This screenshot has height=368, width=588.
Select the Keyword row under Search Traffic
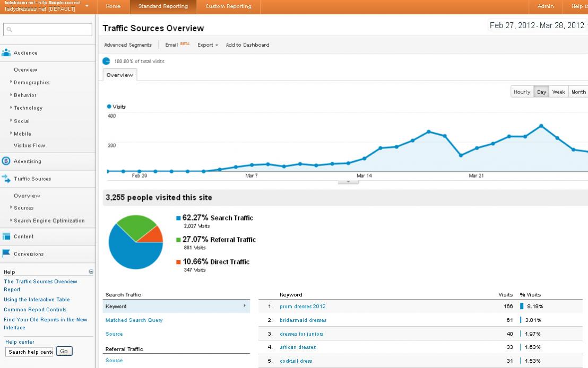[176, 306]
